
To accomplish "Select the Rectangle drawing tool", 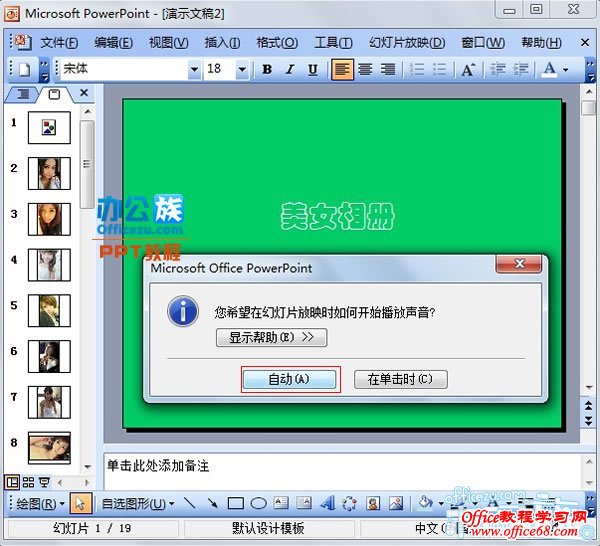I will coord(236,504).
